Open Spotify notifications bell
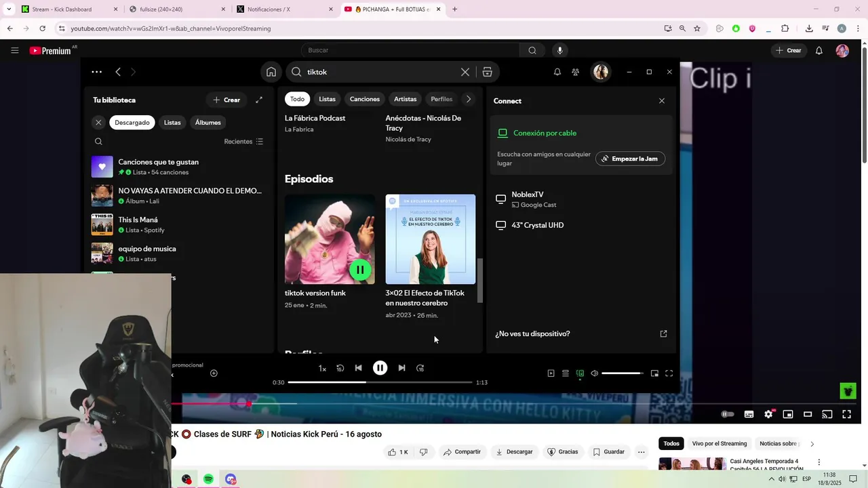The height and width of the screenshot is (488, 868). (x=557, y=72)
